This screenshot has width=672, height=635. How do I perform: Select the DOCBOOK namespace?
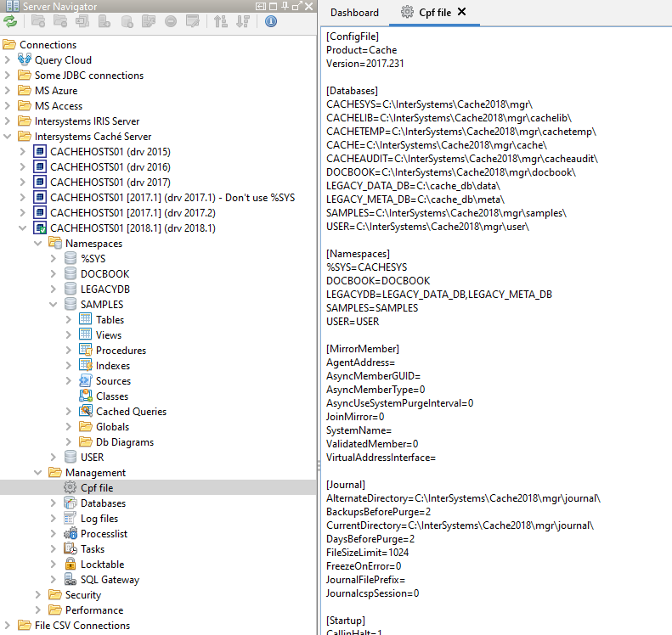point(103,274)
